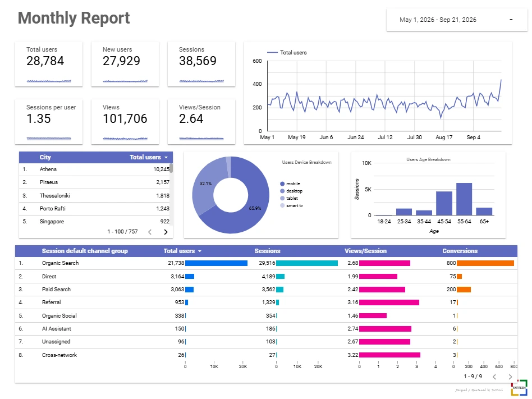Go to previous page of channel group table
This screenshot has height=399, width=532.
(x=494, y=377)
